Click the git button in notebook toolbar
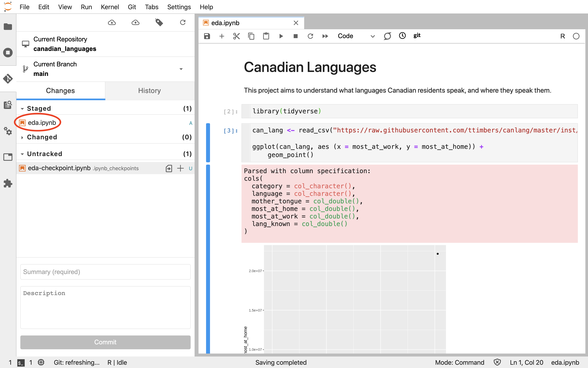Viewport: 588px width, 368px height. (417, 35)
